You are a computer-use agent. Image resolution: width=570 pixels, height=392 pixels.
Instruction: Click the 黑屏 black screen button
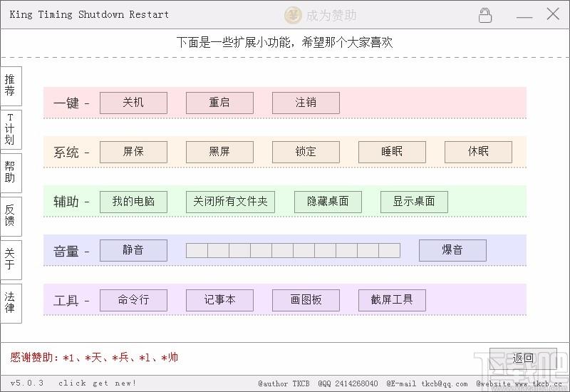click(x=219, y=152)
